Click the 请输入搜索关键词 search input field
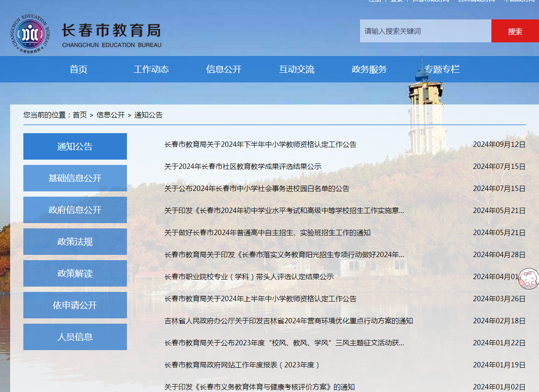 [x=425, y=30]
